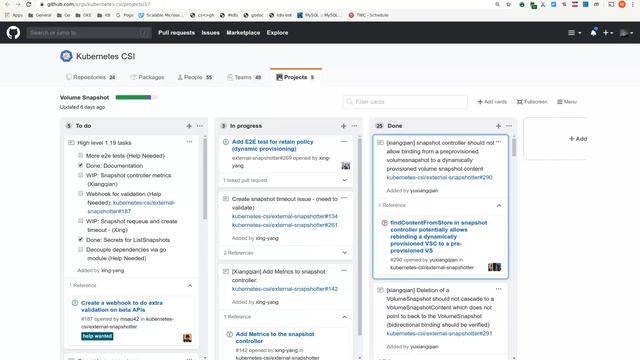Collapse reference under High level tasks card

(x=190, y=285)
